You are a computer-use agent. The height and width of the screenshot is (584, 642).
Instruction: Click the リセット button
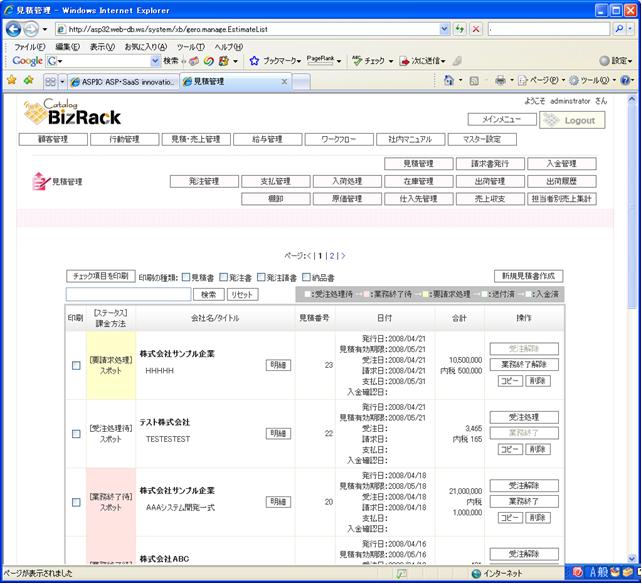tap(242, 294)
